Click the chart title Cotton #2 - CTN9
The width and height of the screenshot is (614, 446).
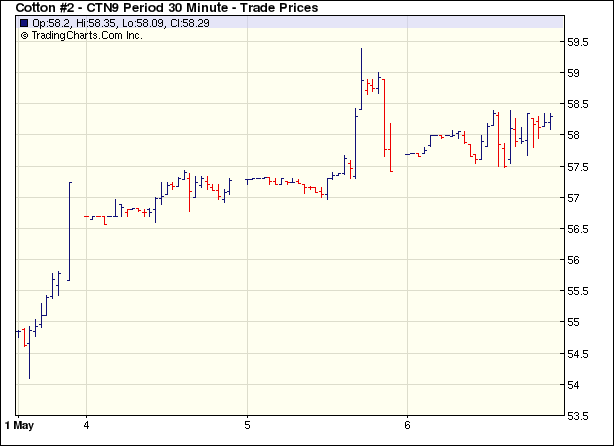point(167,8)
